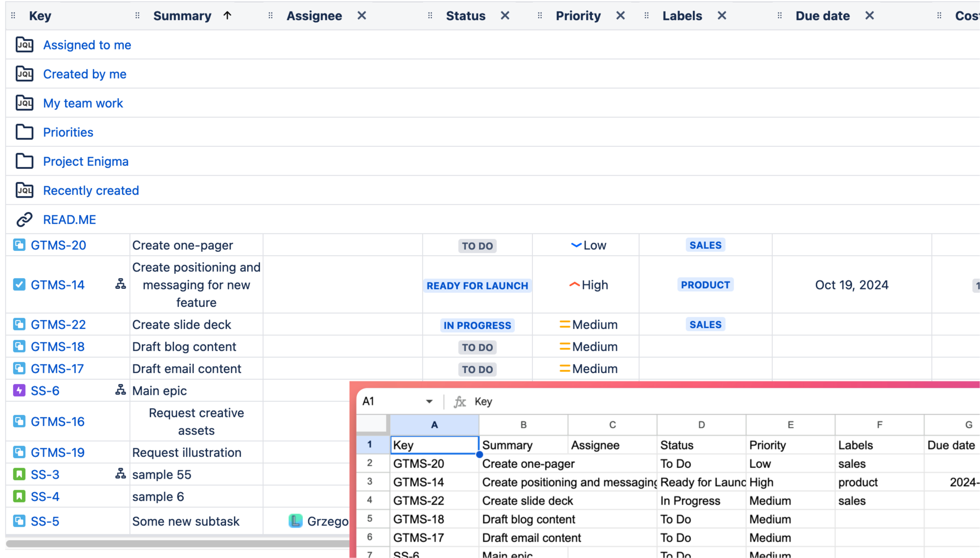
Task: Click the hierarchy icon in SS-3 row
Action: (120, 474)
